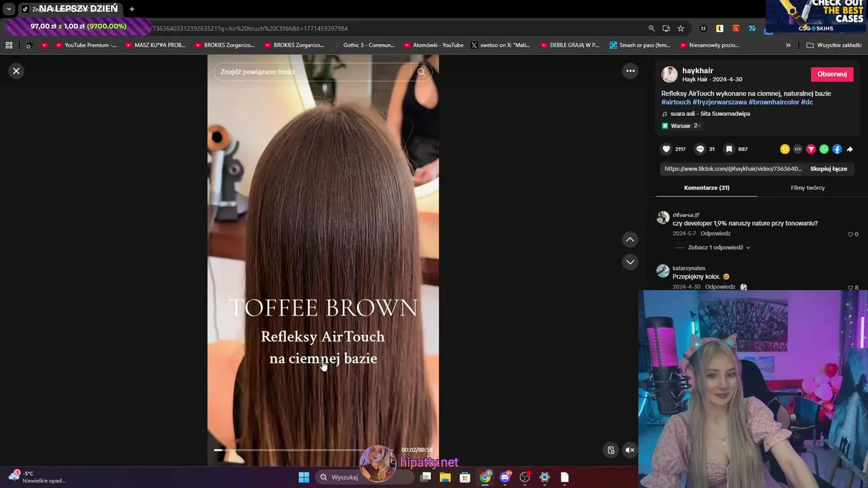868x488 pixels.
Task: Bookmark this page with star icon
Action: pos(681,28)
